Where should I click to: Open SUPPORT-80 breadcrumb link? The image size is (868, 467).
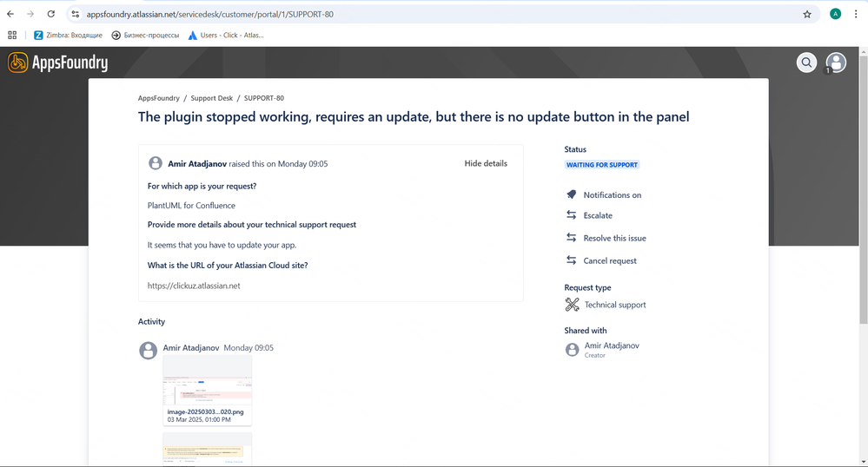264,98
